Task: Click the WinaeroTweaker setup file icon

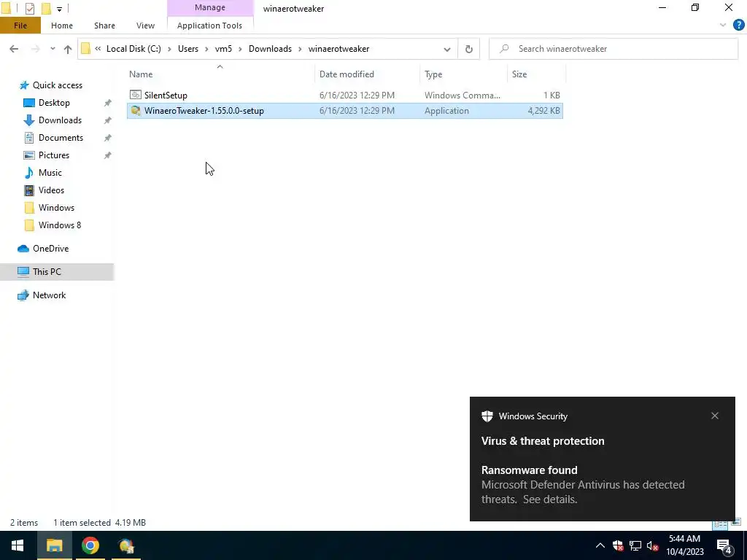Action: pos(136,111)
